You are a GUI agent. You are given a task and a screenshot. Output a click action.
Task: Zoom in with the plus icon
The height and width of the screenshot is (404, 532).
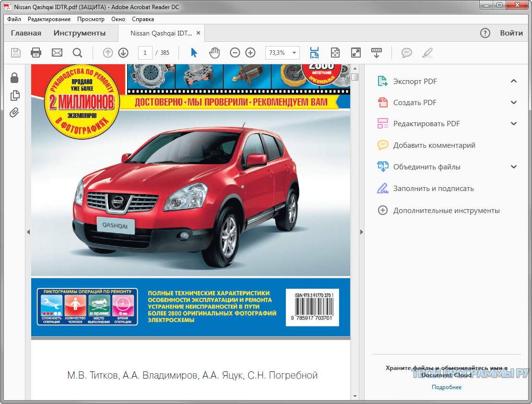tap(250, 53)
